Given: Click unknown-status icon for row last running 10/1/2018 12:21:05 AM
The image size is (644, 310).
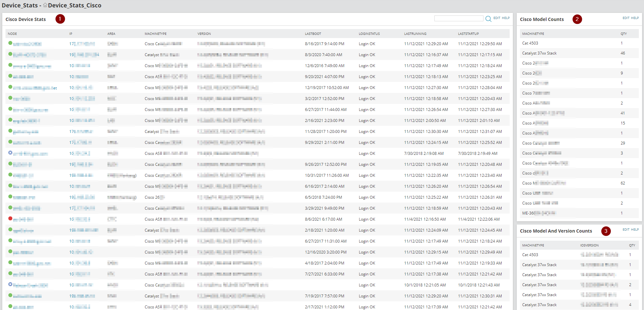Looking at the screenshot, I should click(x=10, y=284).
